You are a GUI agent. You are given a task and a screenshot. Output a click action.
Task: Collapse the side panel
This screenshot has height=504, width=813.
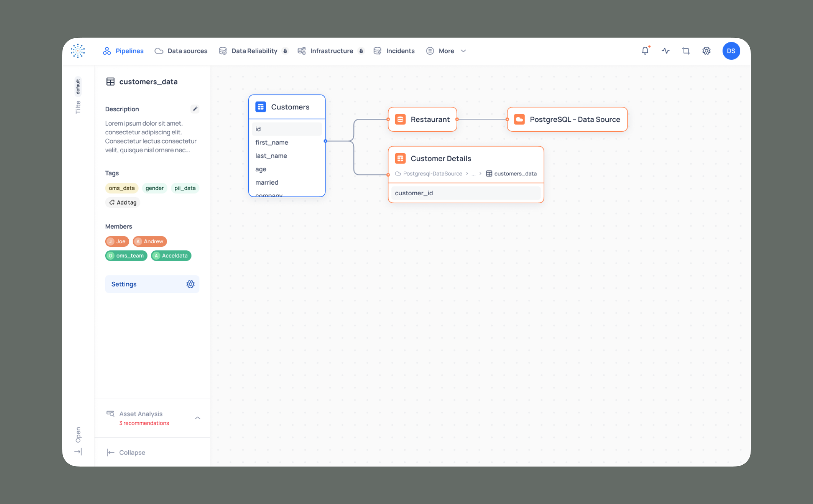126,452
